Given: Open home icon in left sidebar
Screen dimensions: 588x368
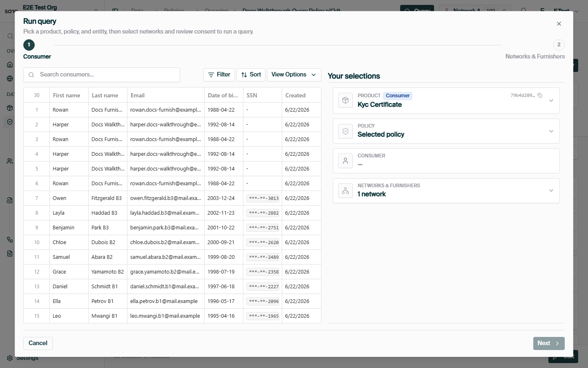Looking at the screenshot, I should coord(10,65).
